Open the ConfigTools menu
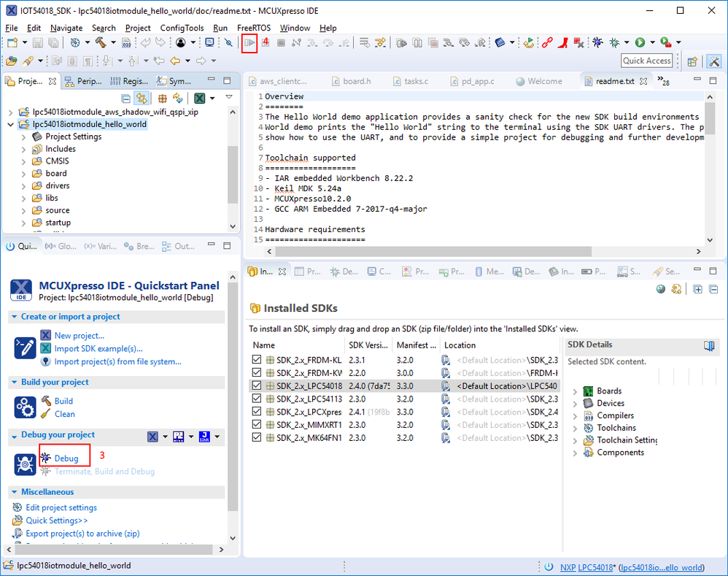Viewport: 728px width, 576px height. (182, 28)
